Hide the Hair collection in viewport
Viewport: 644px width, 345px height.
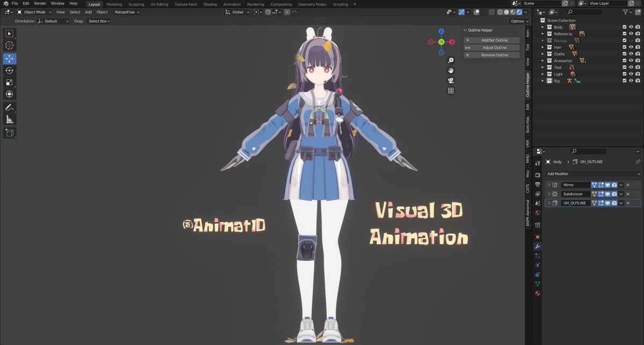[x=631, y=47]
